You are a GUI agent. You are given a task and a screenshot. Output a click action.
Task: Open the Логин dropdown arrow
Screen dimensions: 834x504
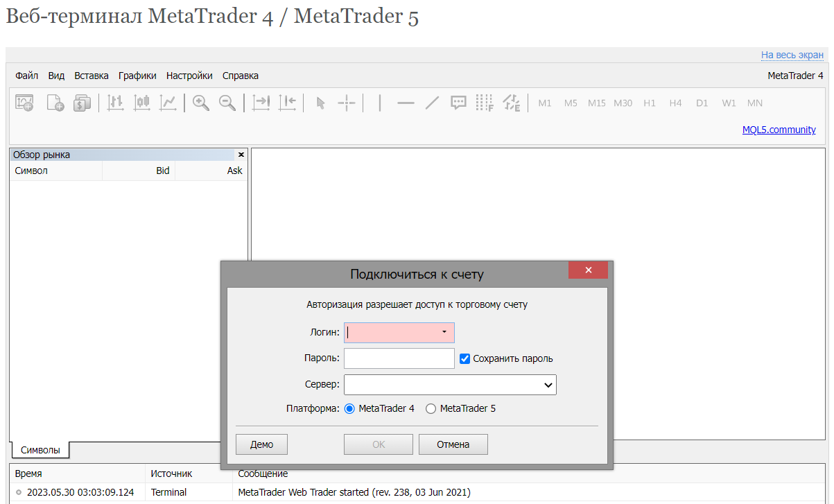click(x=444, y=333)
